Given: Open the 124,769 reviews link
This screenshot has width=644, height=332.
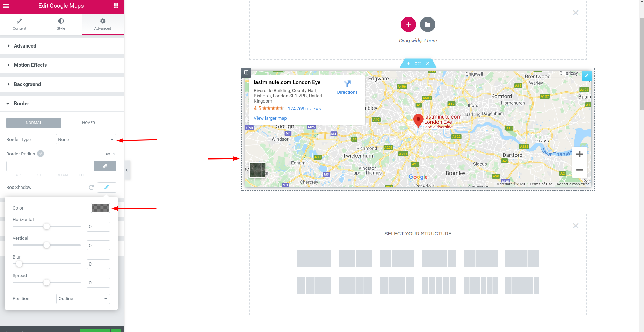Looking at the screenshot, I should [304, 109].
